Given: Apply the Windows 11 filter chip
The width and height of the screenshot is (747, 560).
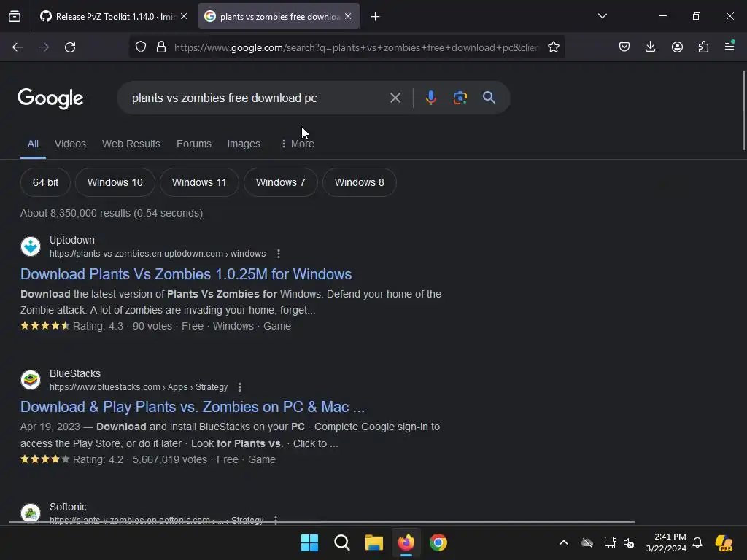Looking at the screenshot, I should click(199, 182).
